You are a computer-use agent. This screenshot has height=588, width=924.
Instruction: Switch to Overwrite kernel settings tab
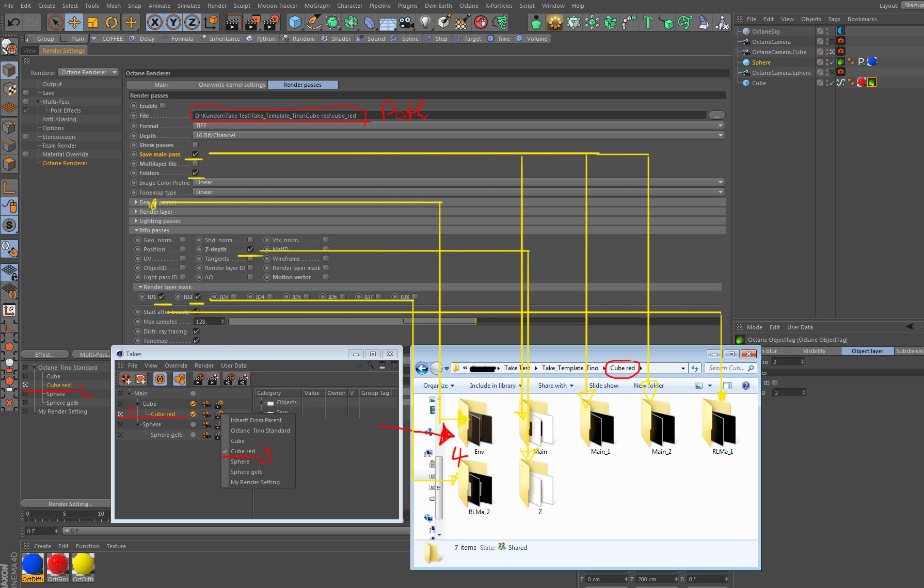[232, 85]
